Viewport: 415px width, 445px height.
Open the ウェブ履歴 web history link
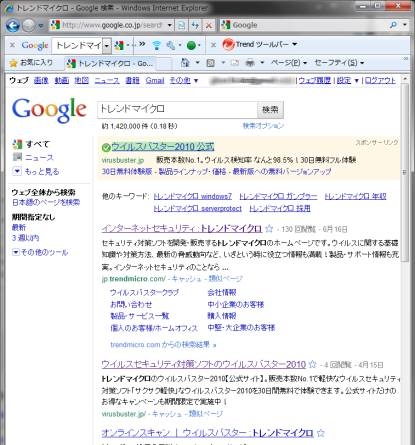click(314, 80)
